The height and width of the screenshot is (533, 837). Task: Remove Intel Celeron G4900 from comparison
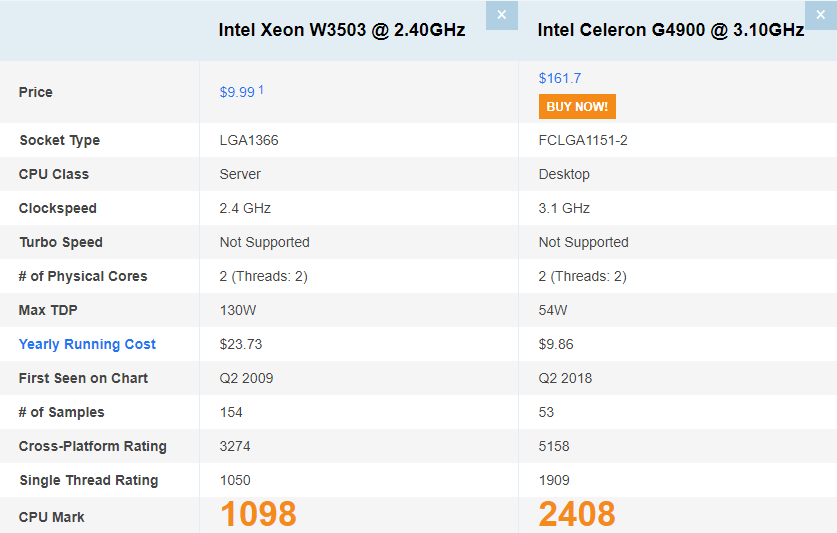pos(820,15)
